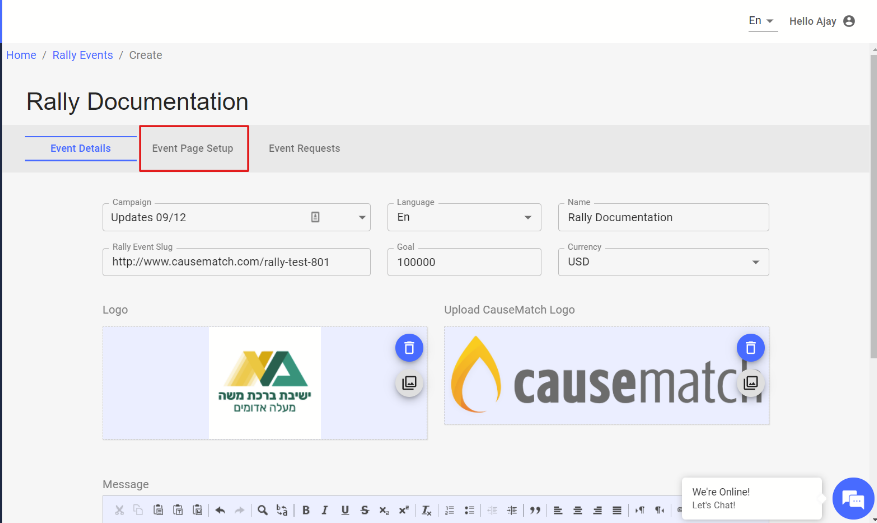Screen dimensions: 877x523
Task: Click the user account avatar icon
Action: (849, 21)
